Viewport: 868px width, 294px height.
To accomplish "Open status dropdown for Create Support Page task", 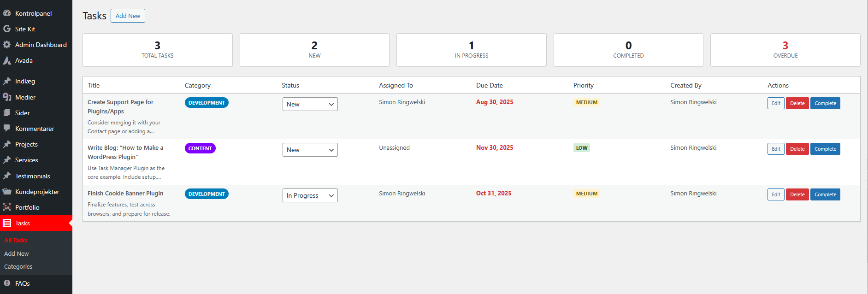I will point(310,104).
